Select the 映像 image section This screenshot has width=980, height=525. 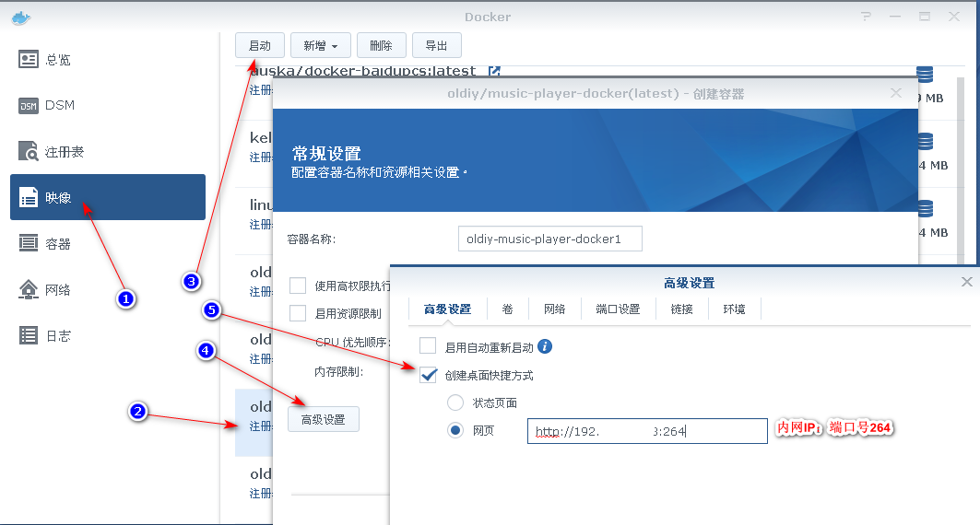coord(108,197)
